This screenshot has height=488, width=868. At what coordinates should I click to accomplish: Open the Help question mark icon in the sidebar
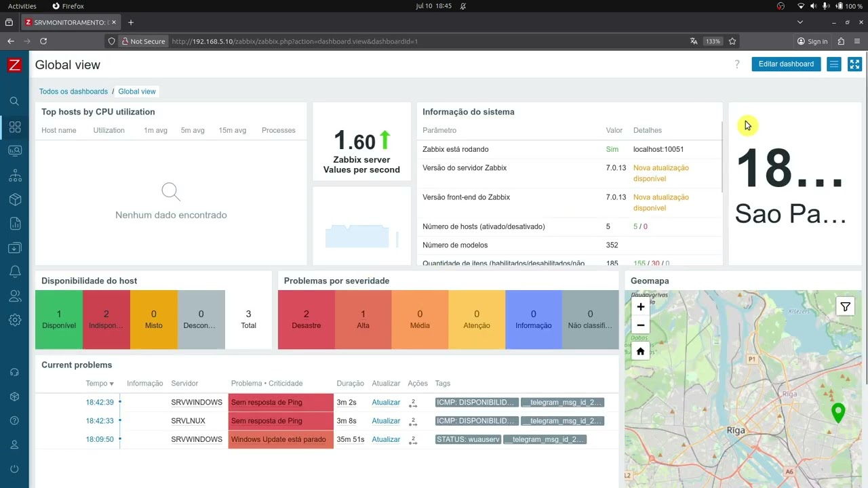pos(14,420)
